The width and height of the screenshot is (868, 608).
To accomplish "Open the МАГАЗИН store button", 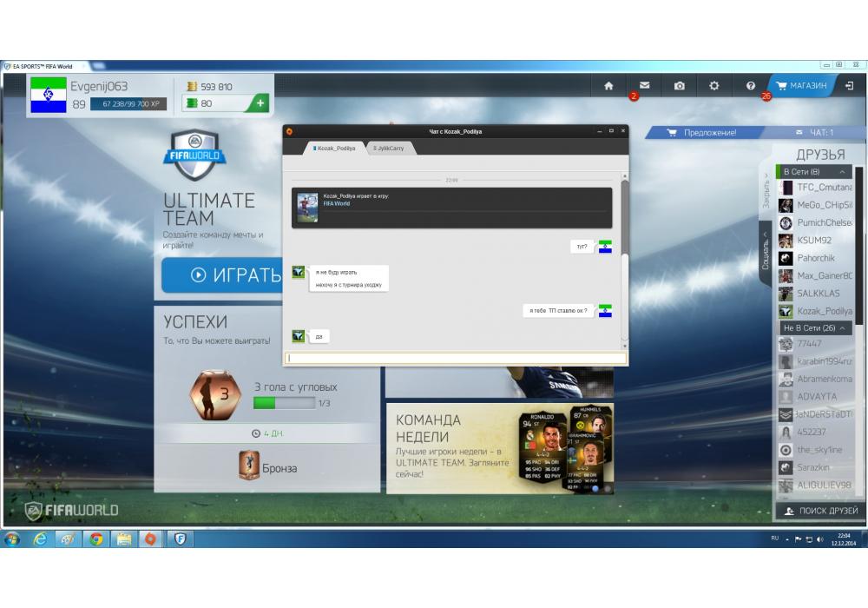I will tap(801, 86).
